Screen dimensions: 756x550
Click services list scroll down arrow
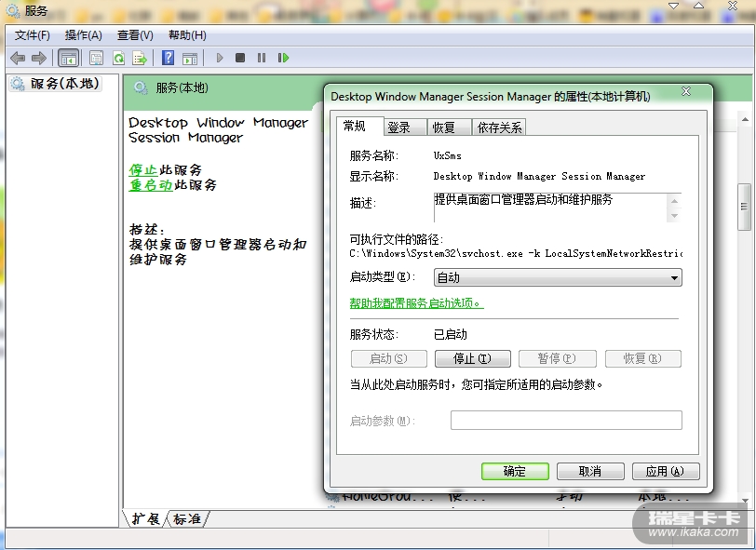(x=745, y=501)
